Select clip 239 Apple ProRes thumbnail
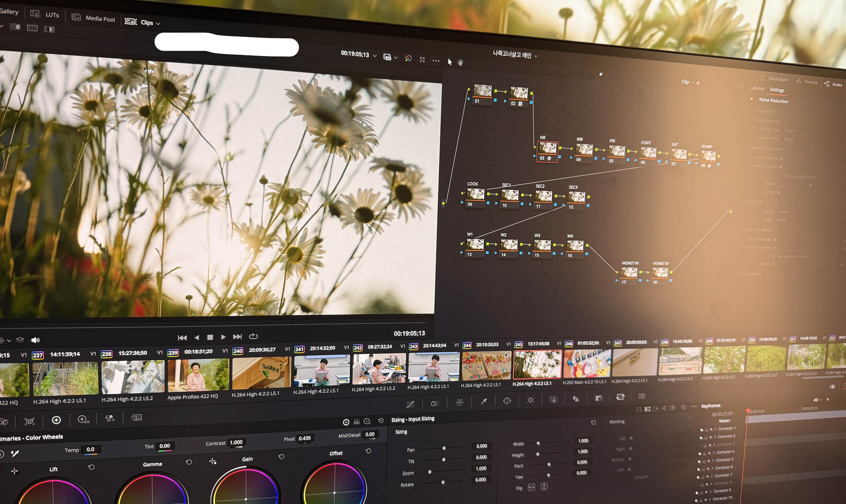Screen dimensions: 846x504 [198, 375]
